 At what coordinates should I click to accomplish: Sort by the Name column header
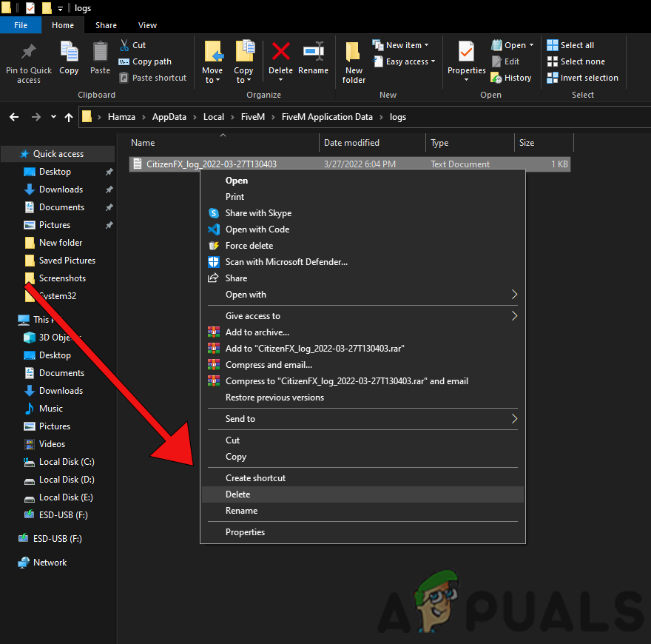pos(223,143)
